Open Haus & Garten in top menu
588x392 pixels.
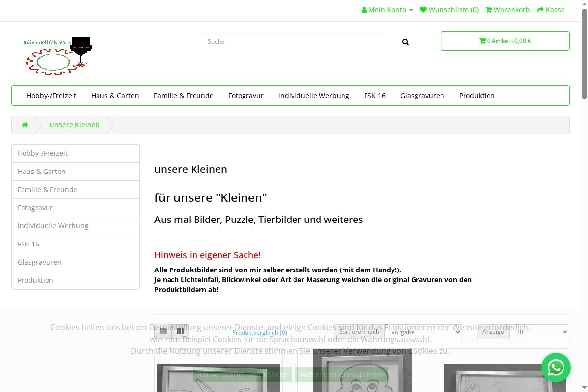tap(115, 96)
